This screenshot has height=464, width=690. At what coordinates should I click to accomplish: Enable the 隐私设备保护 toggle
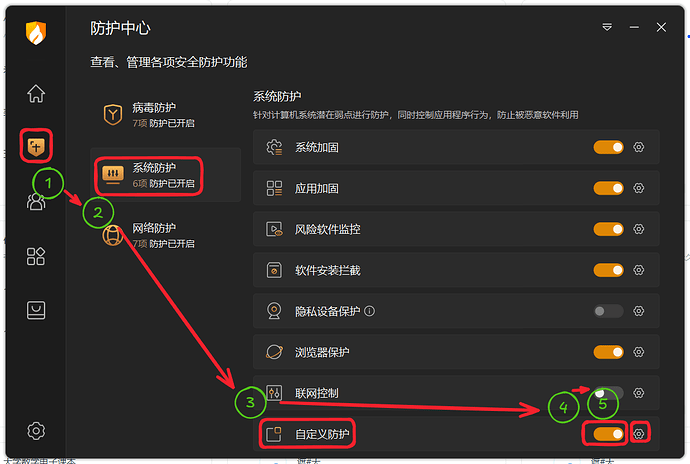tap(608, 311)
